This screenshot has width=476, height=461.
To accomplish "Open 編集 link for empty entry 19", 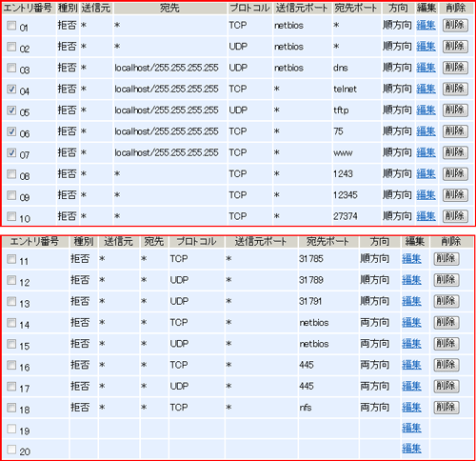I will click(411, 429).
